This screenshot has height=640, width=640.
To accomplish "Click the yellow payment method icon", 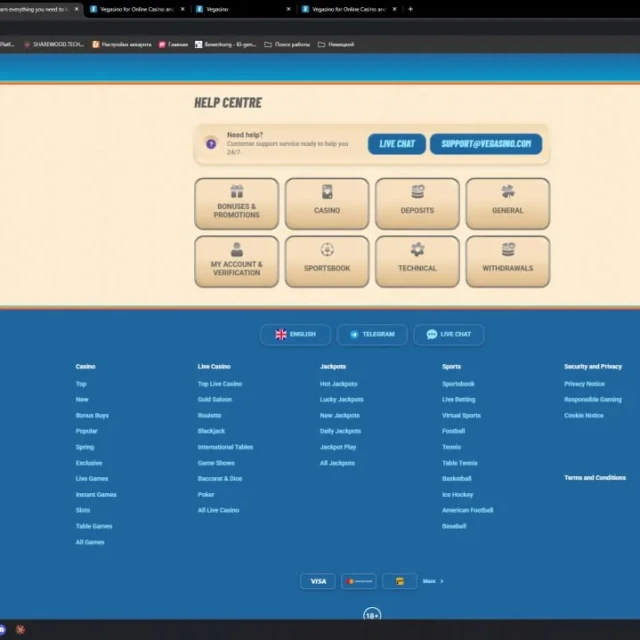I will click(400, 581).
